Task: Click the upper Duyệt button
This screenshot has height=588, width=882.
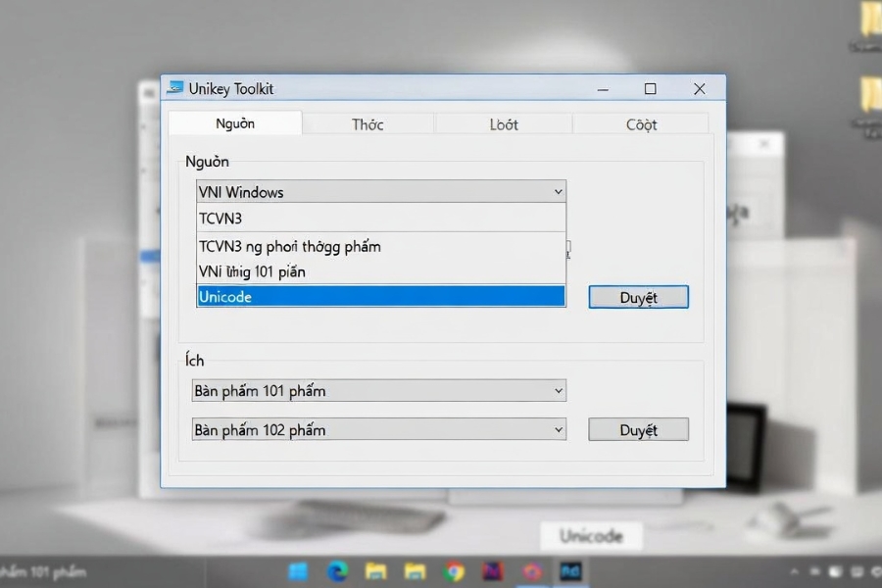Action: pos(638,296)
